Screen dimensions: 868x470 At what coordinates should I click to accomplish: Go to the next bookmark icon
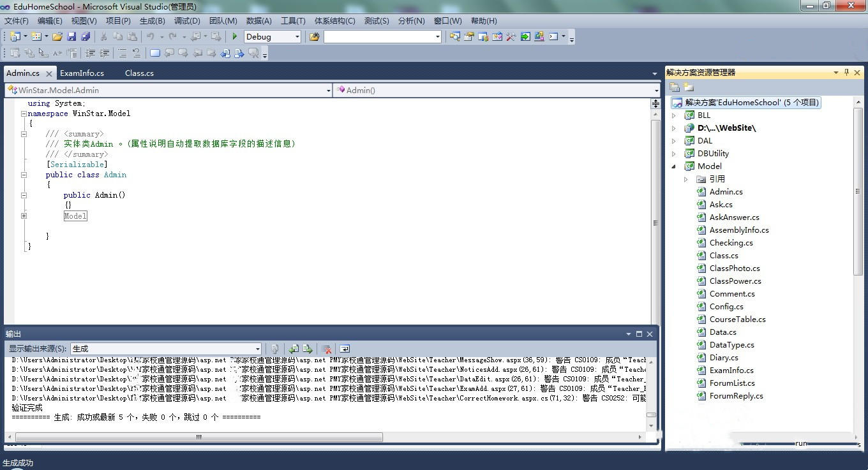click(x=183, y=54)
